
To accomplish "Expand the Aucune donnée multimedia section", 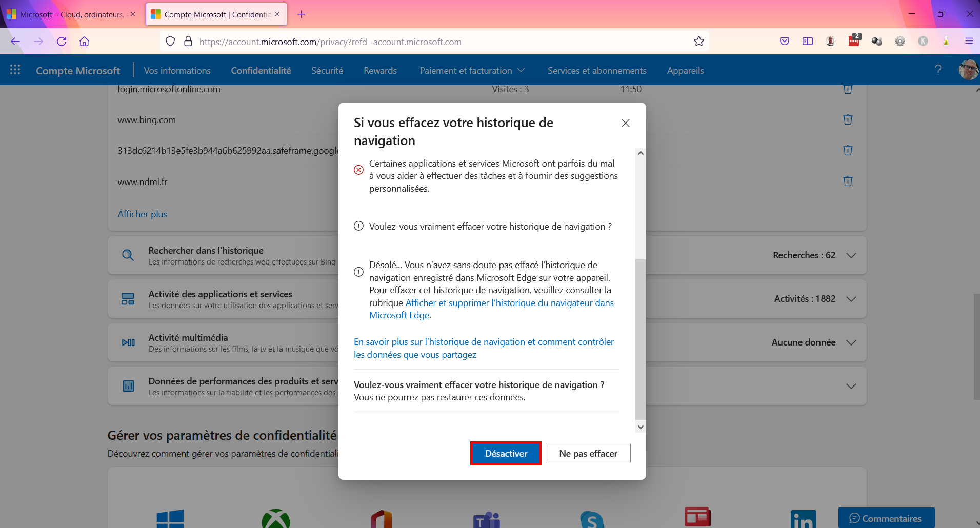I will tap(851, 342).
